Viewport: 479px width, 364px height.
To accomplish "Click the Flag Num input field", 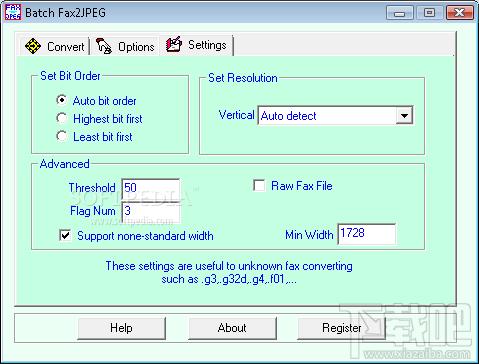I will tap(151, 211).
